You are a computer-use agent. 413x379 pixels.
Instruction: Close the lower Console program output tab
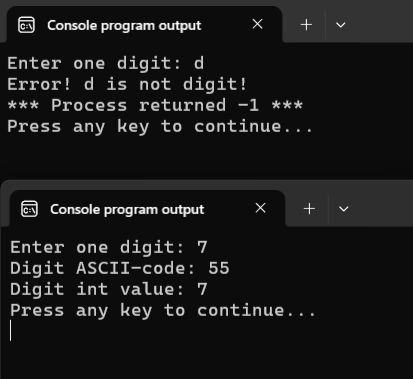[260, 208]
